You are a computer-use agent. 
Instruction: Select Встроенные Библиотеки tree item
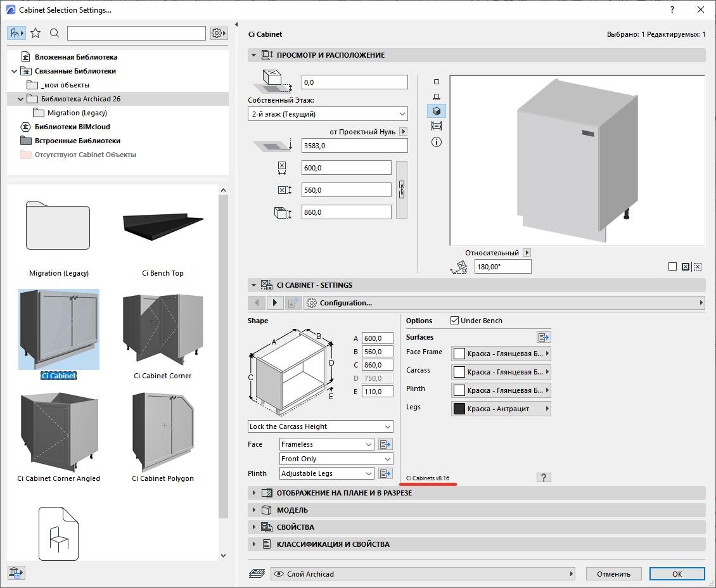[x=78, y=141]
